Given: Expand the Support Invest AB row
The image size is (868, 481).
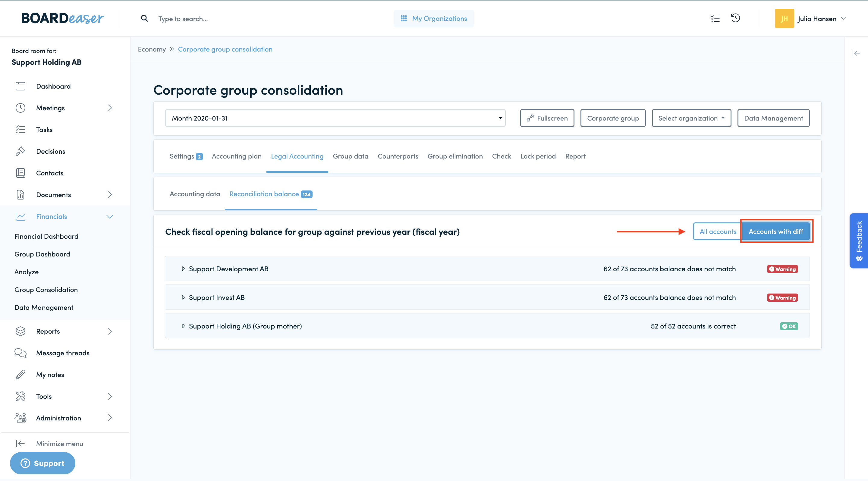Looking at the screenshot, I should coord(183,297).
